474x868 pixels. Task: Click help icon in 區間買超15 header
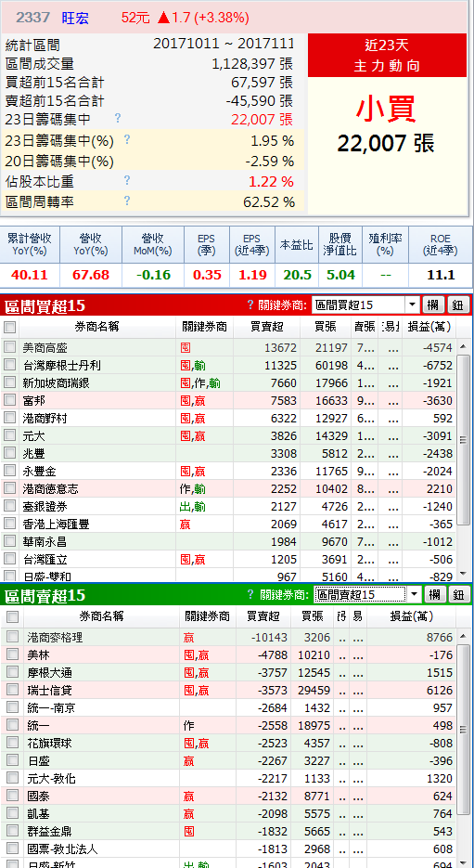250,304
